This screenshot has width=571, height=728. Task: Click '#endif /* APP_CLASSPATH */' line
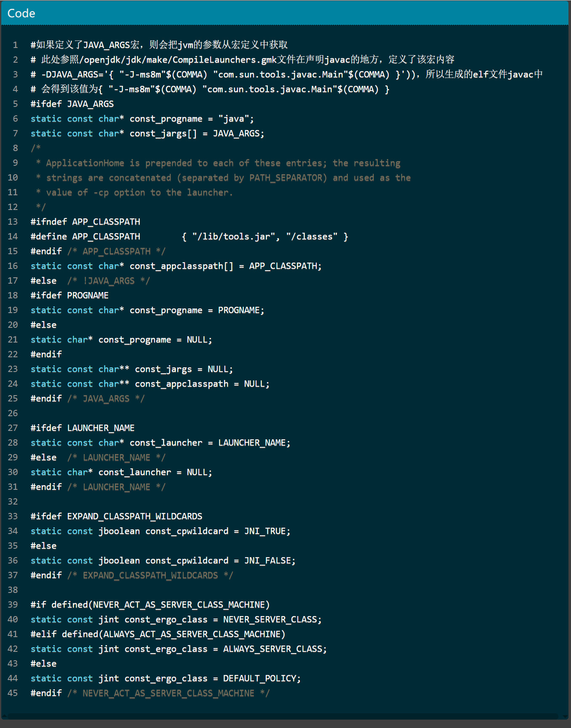coord(98,251)
